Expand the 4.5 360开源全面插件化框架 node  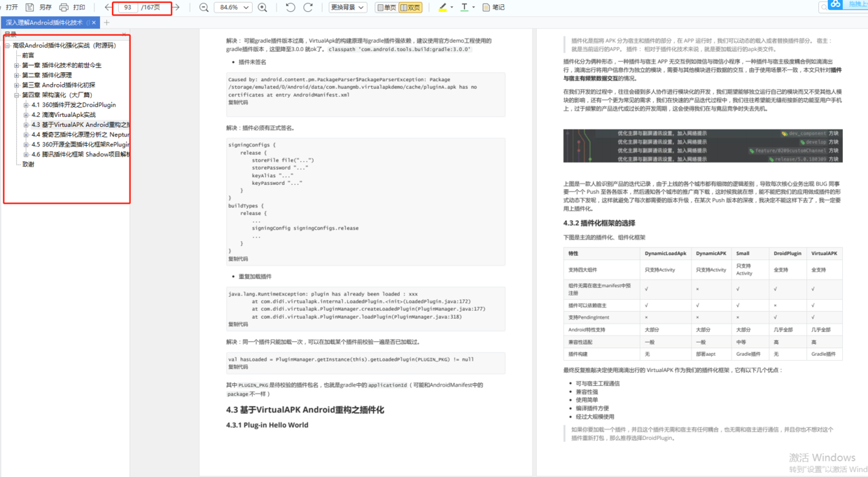tap(26, 144)
